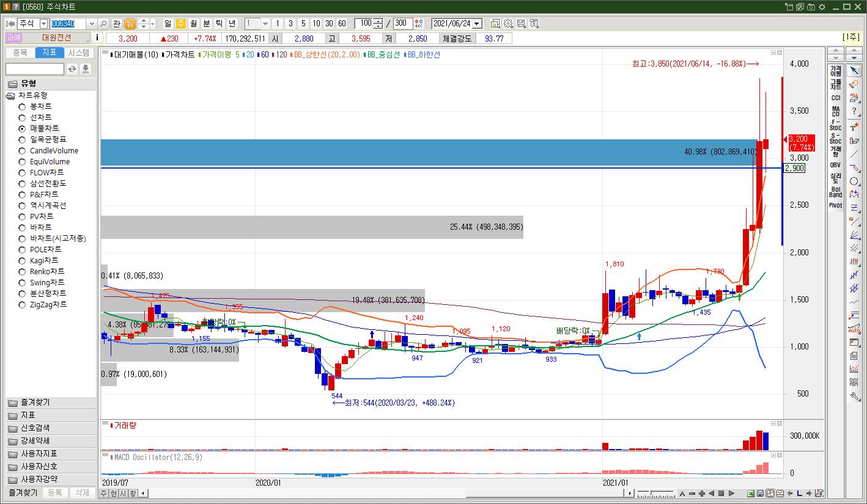Choose the circle drawing tool
867x504 pixels.
pos(854,181)
